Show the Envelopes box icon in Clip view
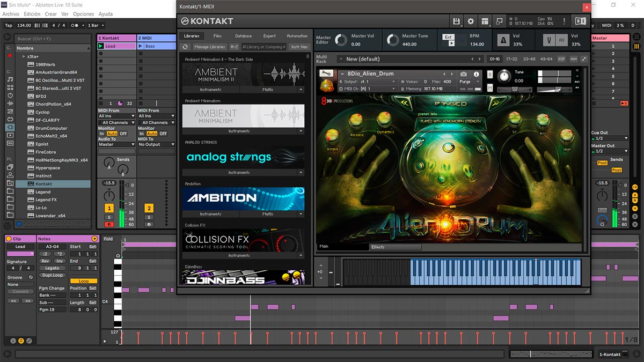 [29, 341]
